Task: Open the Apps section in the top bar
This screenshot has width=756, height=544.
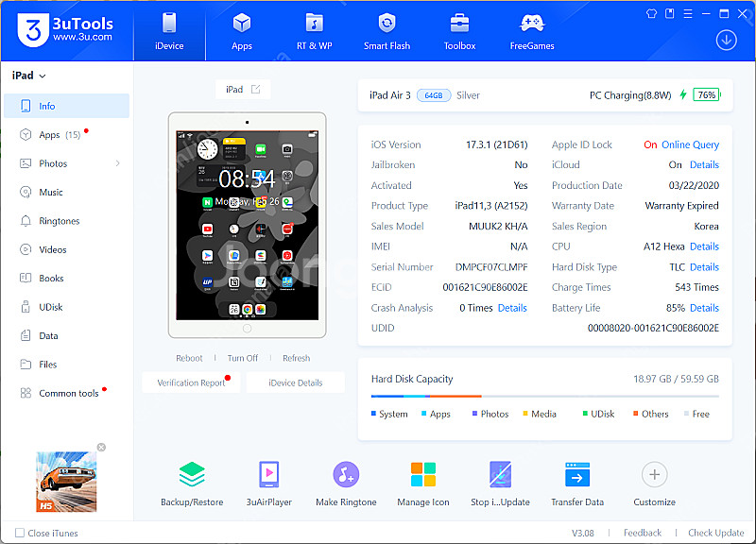Action: click(242, 32)
